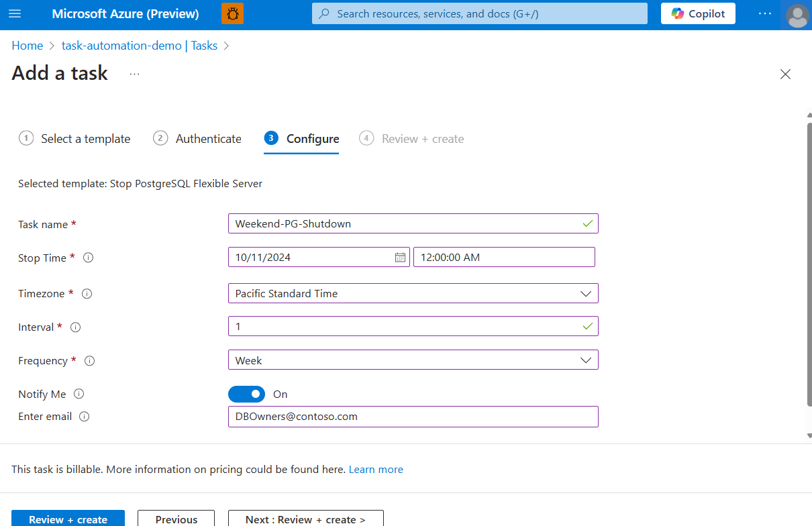Edit the 12:00:00 AM time field
This screenshot has width=812, height=526.
pyautogui.click(x=504, y=257)
